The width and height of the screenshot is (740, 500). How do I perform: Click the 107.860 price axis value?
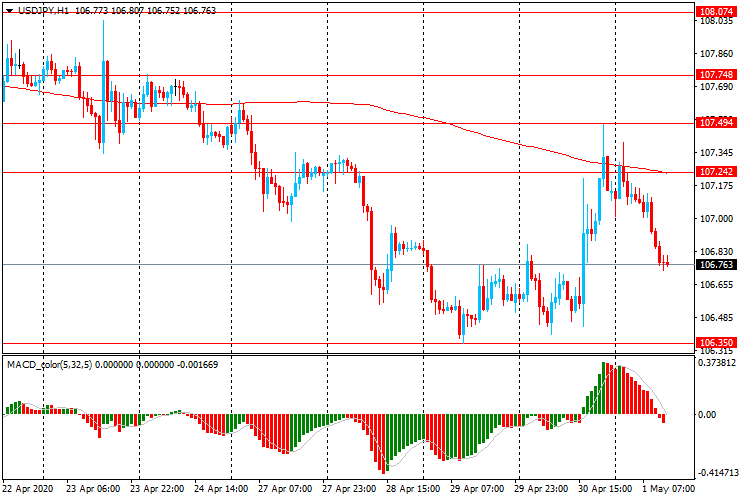pos(716,54)
